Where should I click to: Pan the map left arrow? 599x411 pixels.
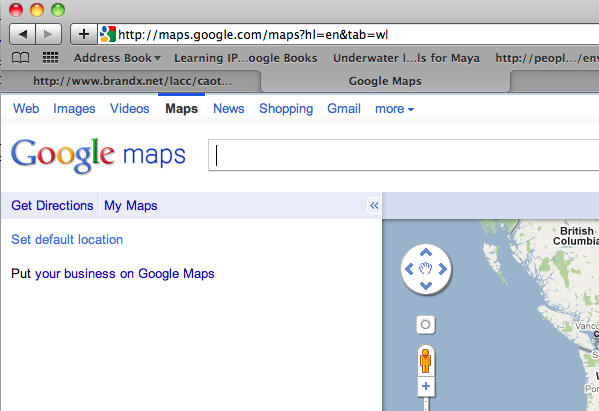tap(409, 269)
